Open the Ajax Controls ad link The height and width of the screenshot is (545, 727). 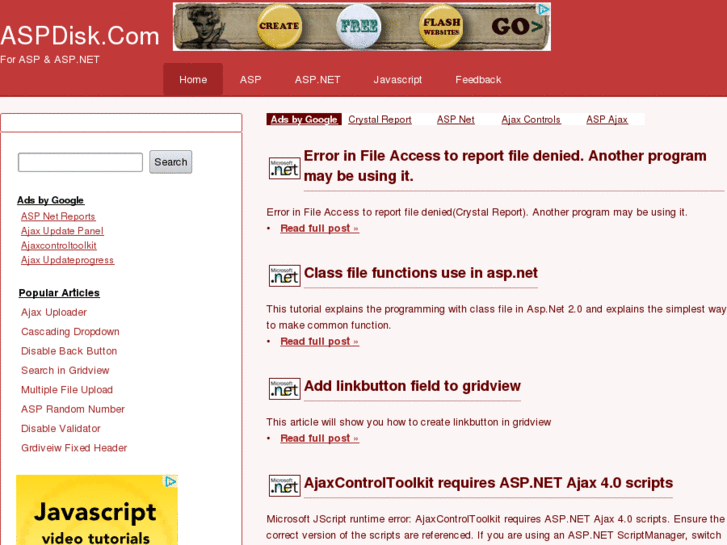(x=531, y=120)
